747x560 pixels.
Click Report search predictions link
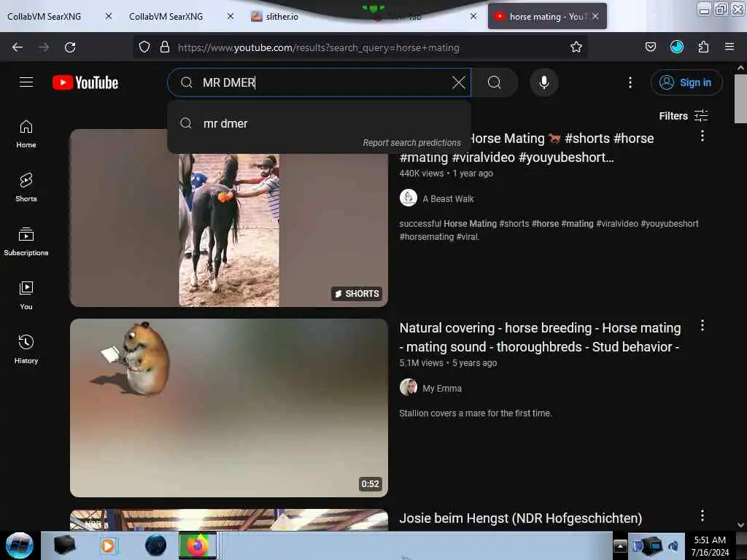point(411,143)
